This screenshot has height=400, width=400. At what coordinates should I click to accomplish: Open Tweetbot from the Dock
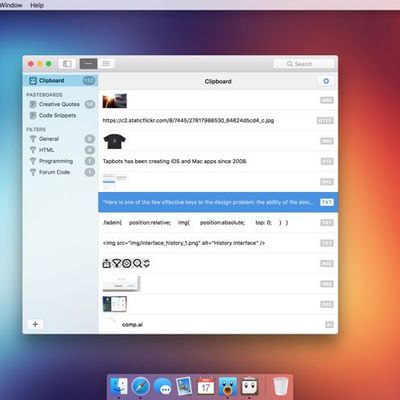(x=228, y=386)
